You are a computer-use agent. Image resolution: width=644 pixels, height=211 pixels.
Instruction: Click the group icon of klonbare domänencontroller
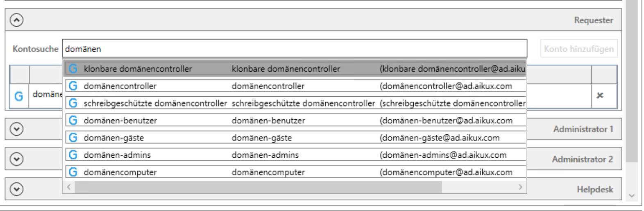(73, 69)
